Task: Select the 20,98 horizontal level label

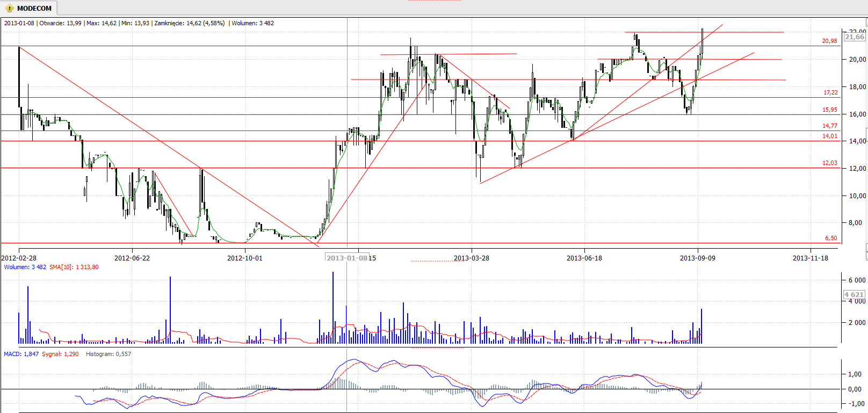Action: (x=829, y=41)
